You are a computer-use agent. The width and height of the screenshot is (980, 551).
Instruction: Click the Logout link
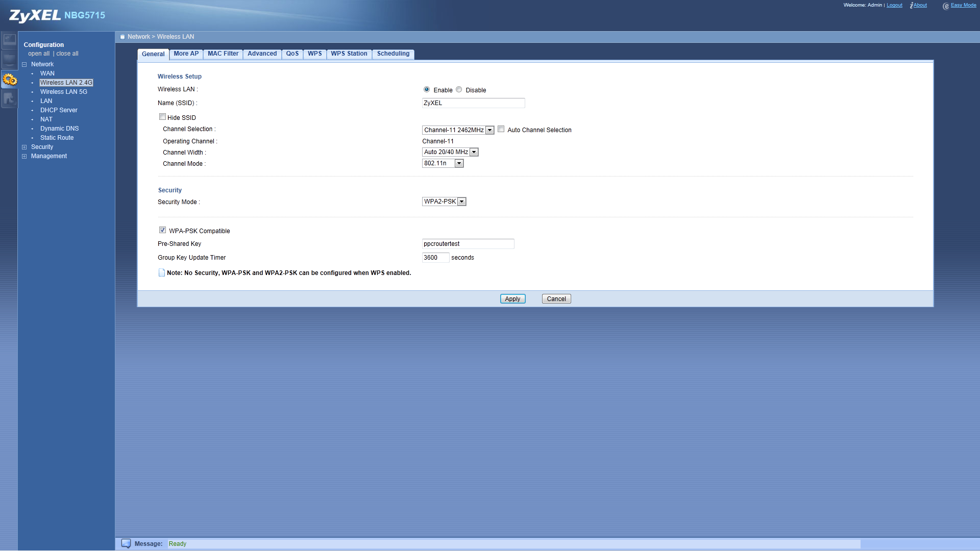894,5
